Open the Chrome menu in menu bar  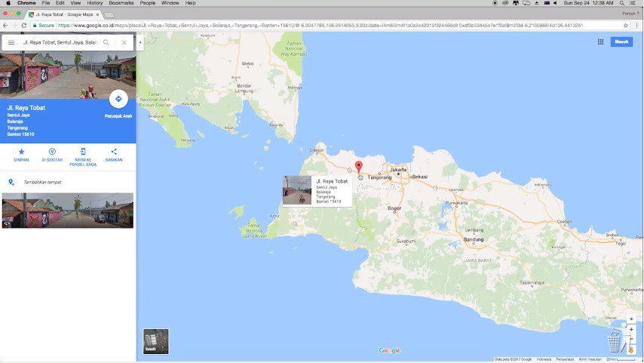coord(26,3)
